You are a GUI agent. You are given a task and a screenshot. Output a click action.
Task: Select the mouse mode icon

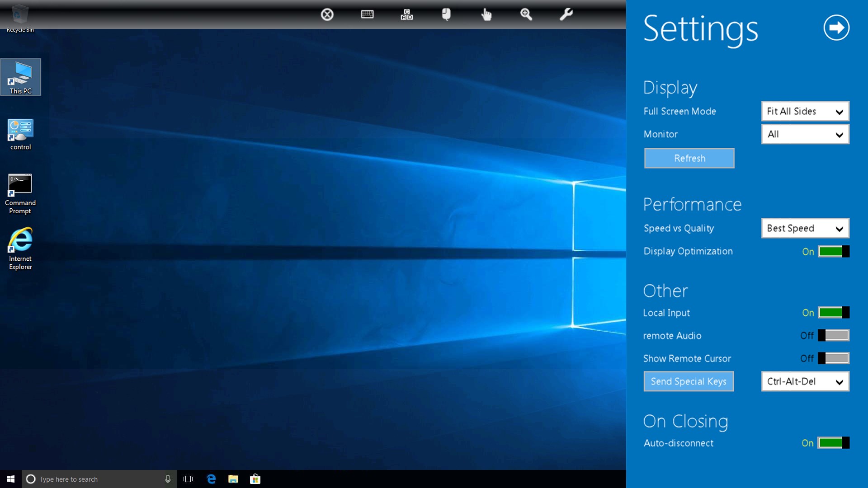click(x=446, y=14)
